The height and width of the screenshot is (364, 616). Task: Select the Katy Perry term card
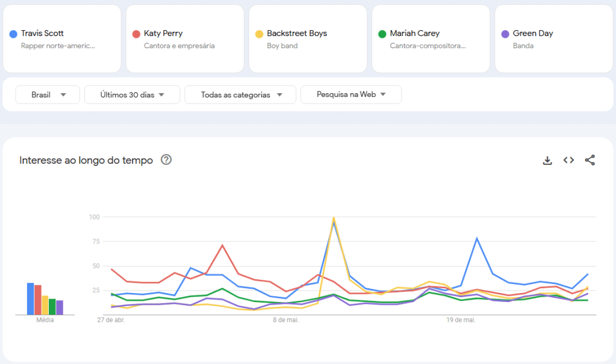tap(185, 39)
